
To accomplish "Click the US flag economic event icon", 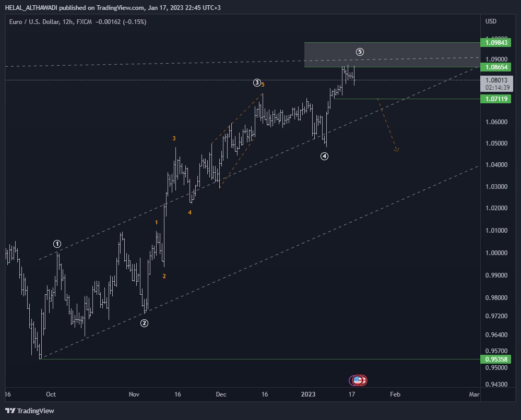I will coord(358,380).
